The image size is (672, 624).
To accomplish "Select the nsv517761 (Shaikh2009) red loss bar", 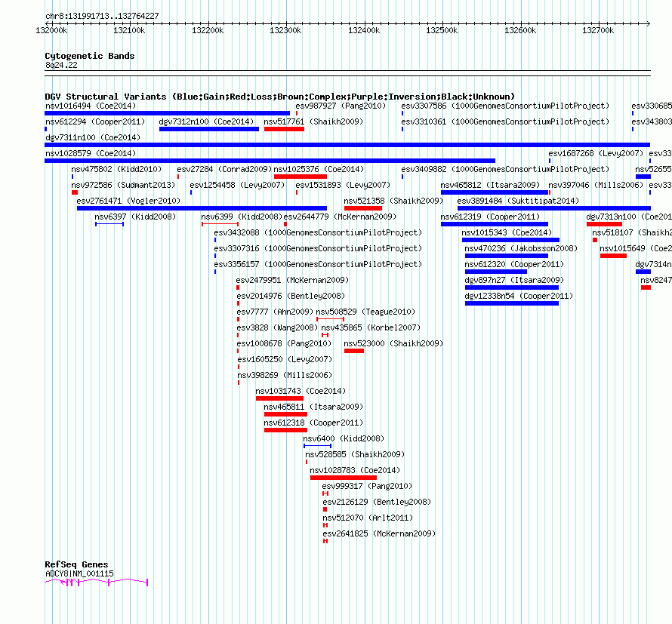I will pyautogui.click(x=284, y=129).
